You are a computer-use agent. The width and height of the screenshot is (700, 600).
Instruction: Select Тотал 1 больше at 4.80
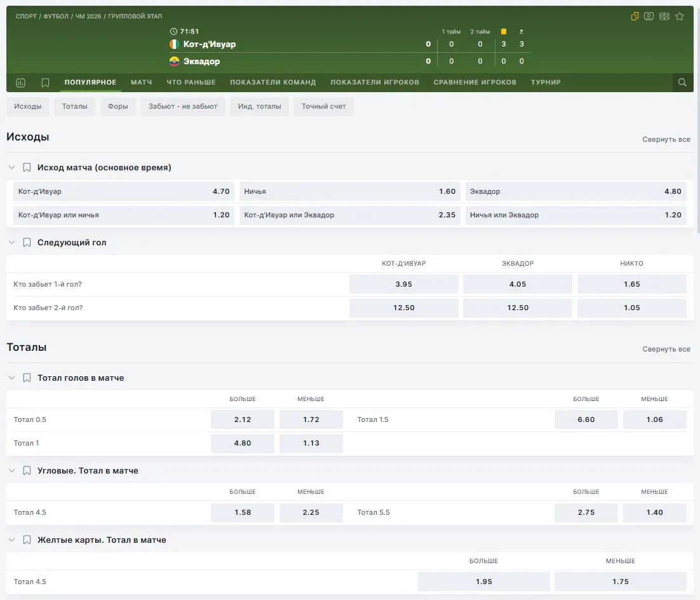pos(243,443)
